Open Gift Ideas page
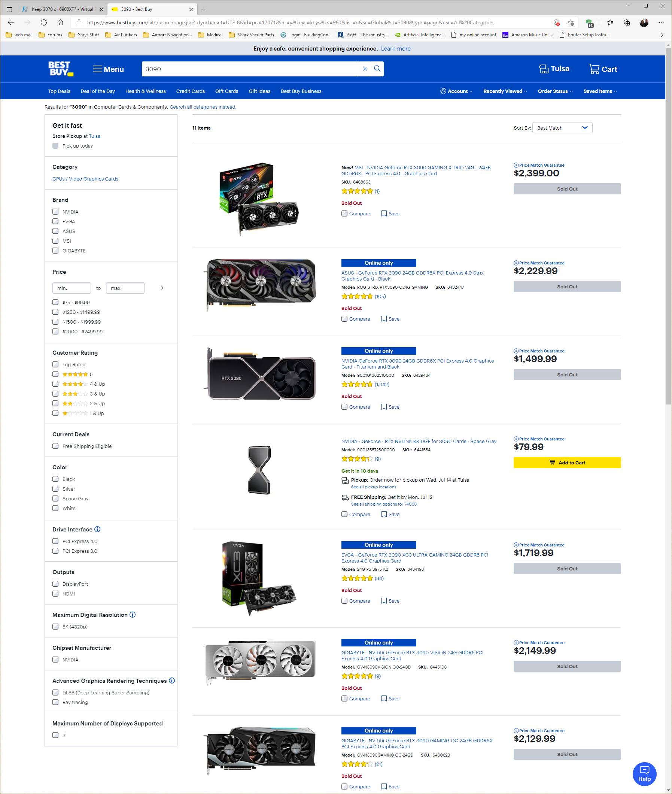 (259, 91)
